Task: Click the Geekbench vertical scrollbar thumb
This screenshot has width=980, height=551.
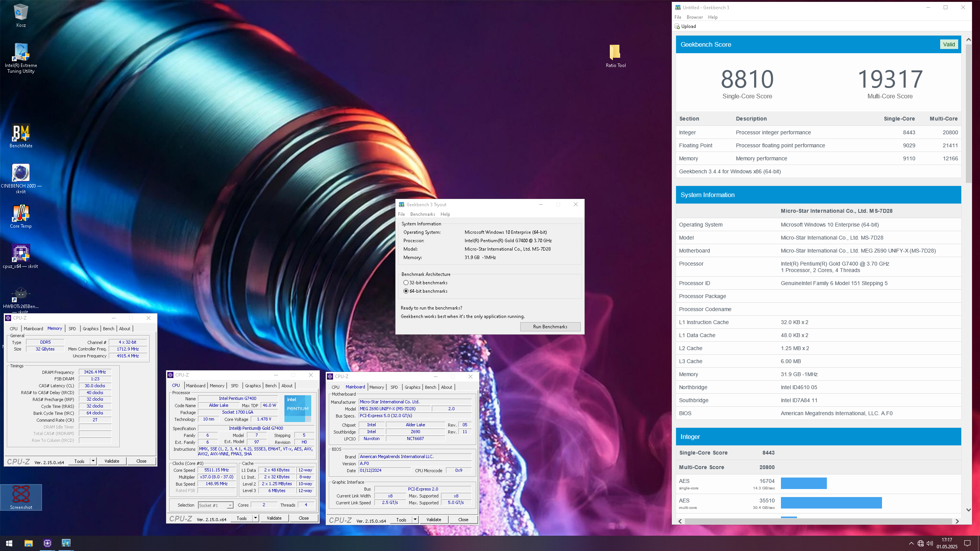Action: (x=969, y=114)
